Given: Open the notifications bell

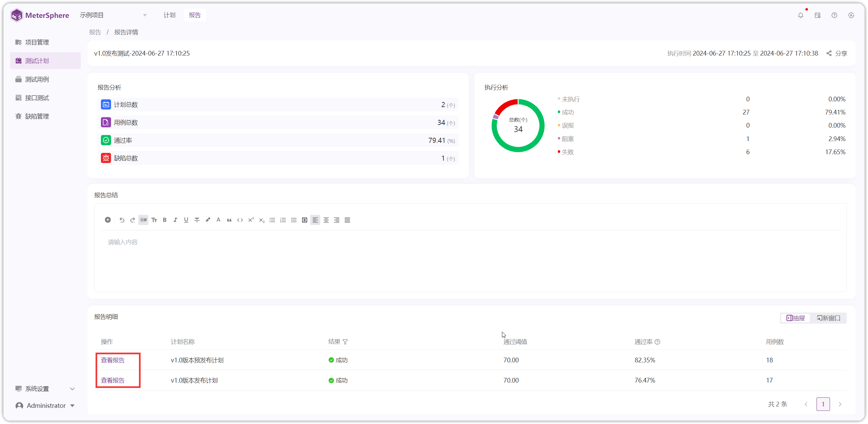Looking at the screenshot, I should (801, 15).
